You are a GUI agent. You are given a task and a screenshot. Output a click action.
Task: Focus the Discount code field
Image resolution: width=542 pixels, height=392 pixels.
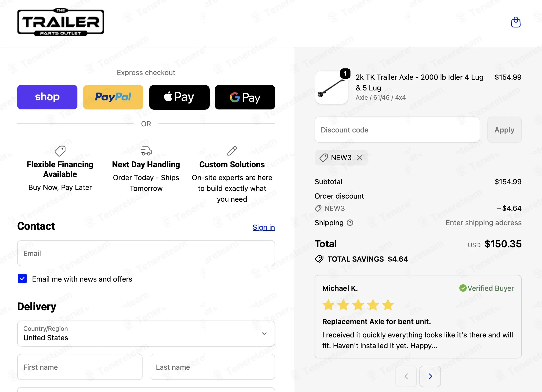[397, 130]
